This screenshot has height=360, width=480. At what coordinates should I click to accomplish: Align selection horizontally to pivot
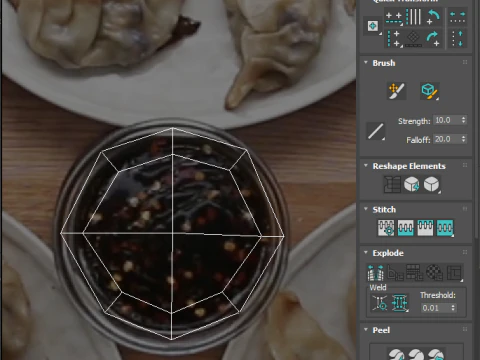[x=394, y=18]
